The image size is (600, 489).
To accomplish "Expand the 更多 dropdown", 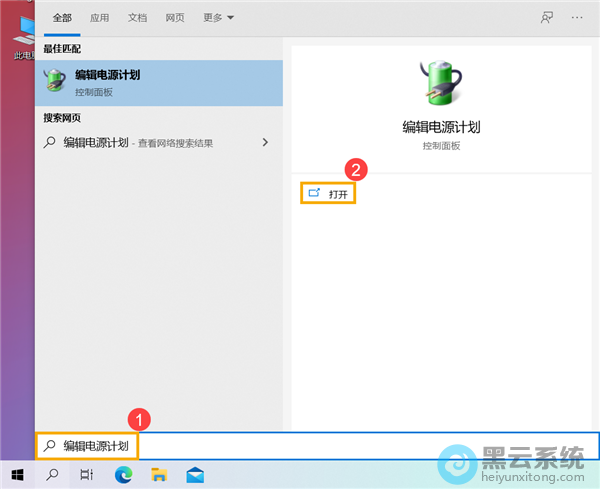I will [218, 18].
